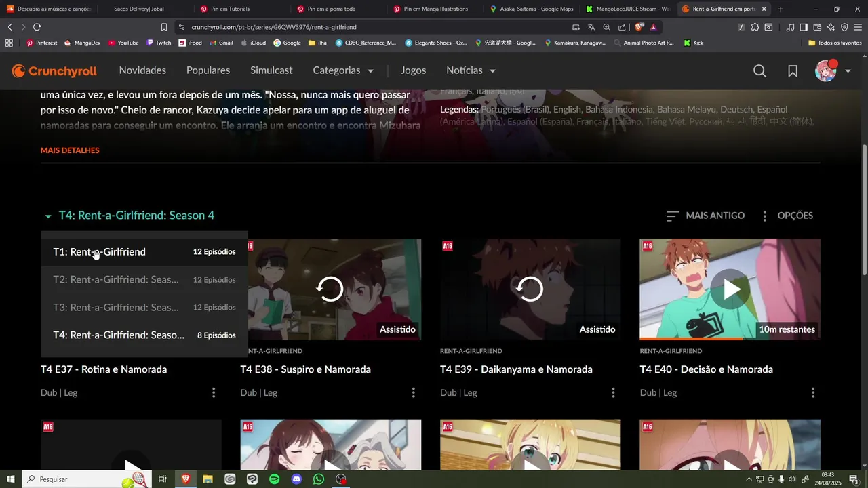Screen dimensions: 868x488
Task: Open Simulcast in navigation
Action: tap(271, 70)
